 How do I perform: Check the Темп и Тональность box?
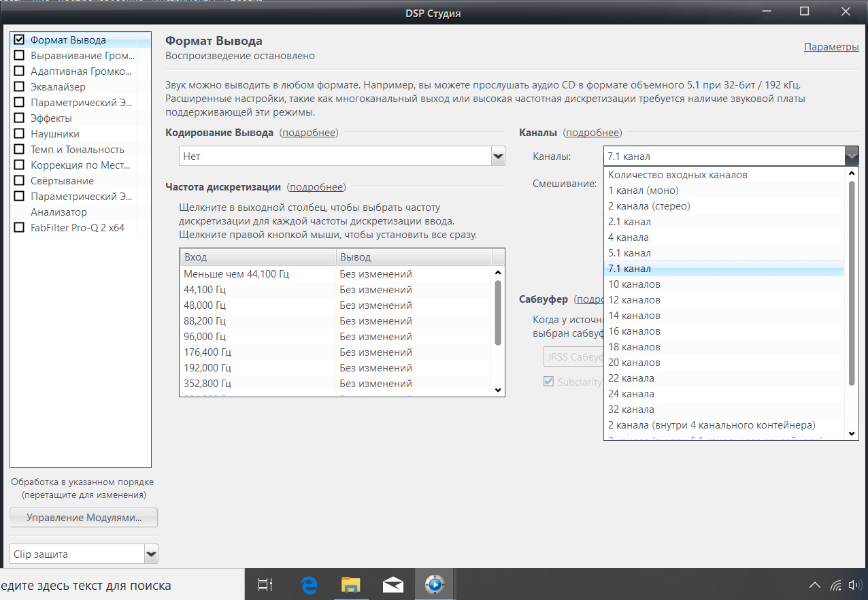tap(19, 150)
